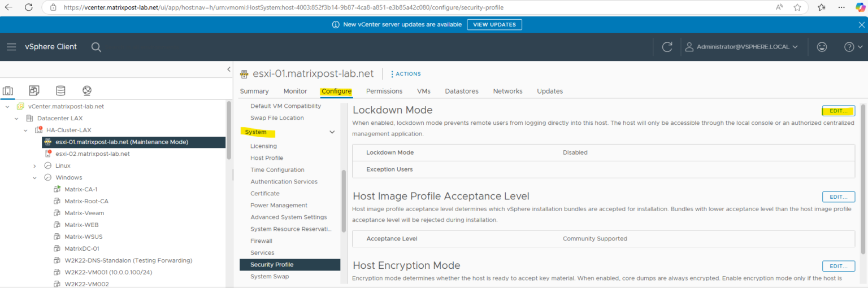Open Services settings
The width and height of the screenshot is (868, 288).
click(262, 252)
